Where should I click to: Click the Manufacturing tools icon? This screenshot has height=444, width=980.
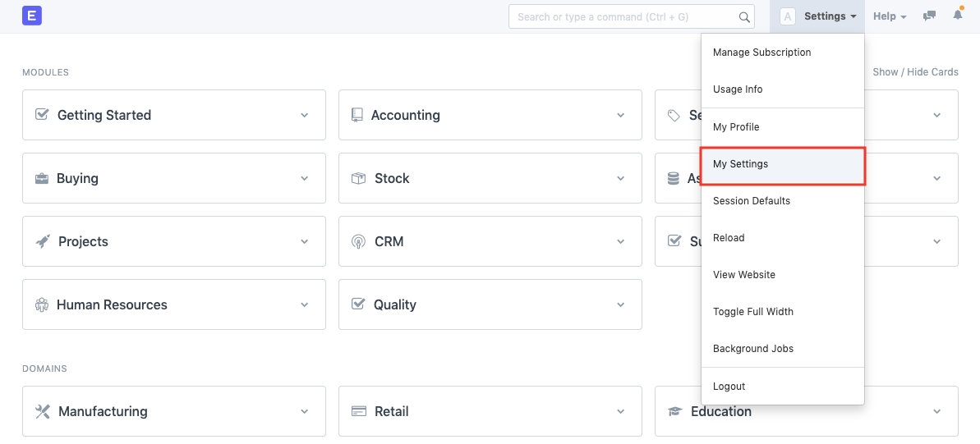[43, 411]
